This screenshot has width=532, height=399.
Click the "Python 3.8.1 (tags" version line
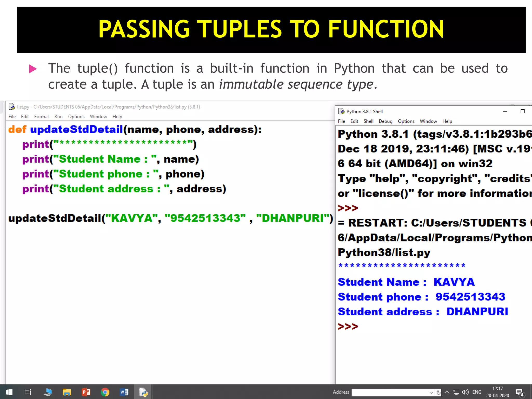[x=435, y=134]
